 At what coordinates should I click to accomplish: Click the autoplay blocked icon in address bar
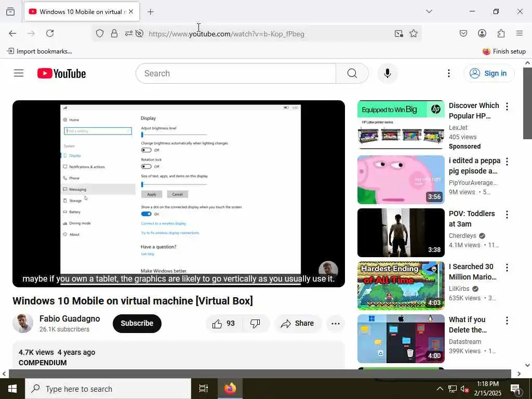tap(139, 33)
